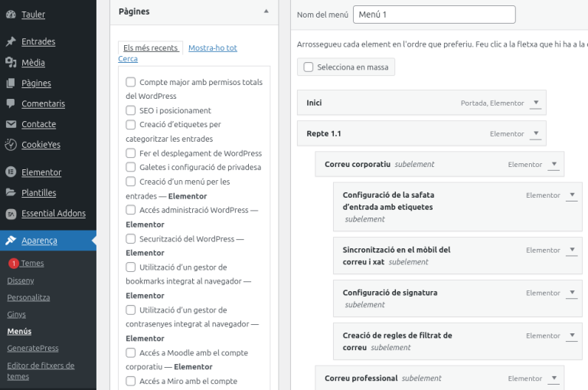Open CookieYes plugin icon
The image size is (588, 390).
click(11, 144)
